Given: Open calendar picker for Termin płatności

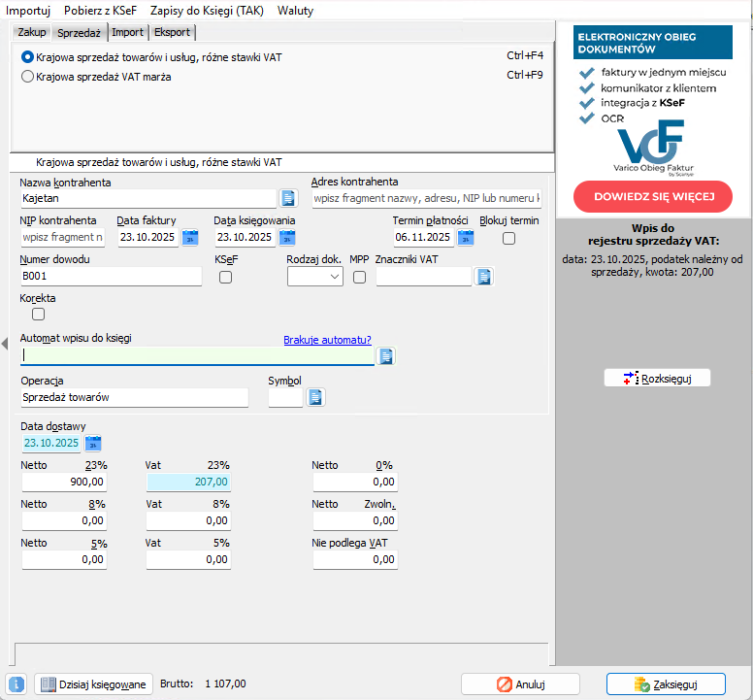Looking at the screenshot, I should (x=465, y=237).
